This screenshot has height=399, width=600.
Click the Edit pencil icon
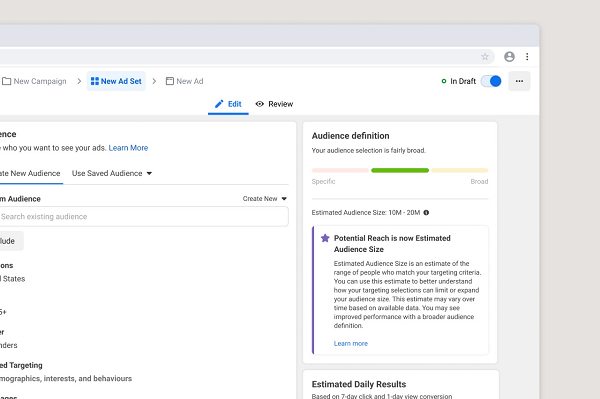click(219, 104)
